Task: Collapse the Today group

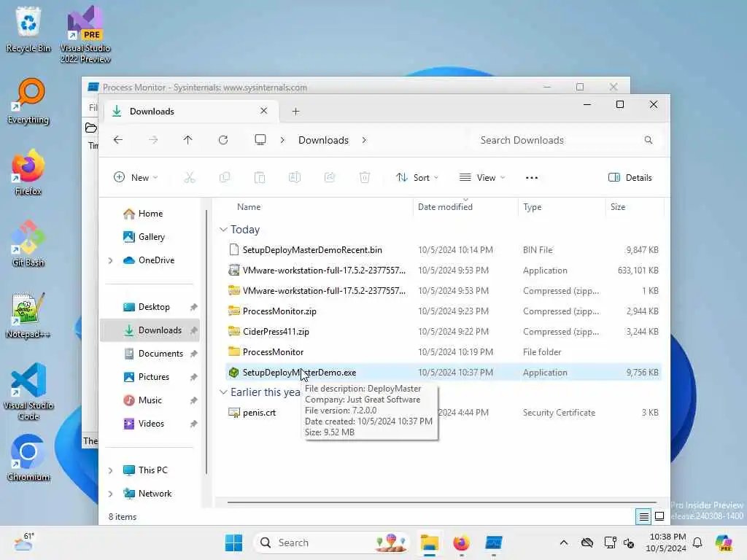Action: 223,230
